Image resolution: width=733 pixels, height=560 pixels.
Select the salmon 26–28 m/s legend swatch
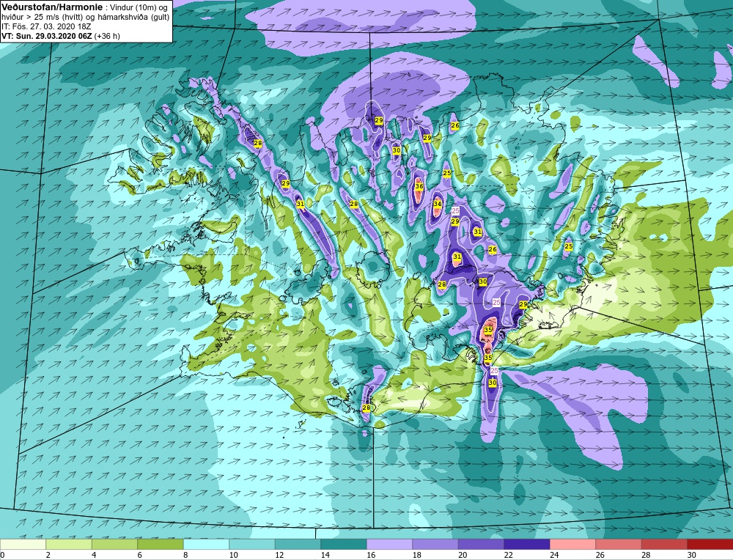click(x=619, y=544)
